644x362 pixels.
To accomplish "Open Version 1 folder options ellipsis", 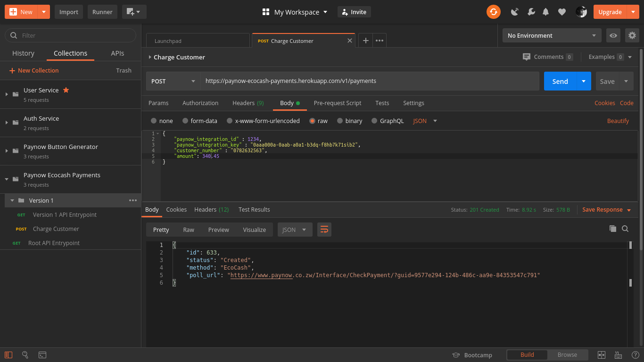I will [133, 200].
